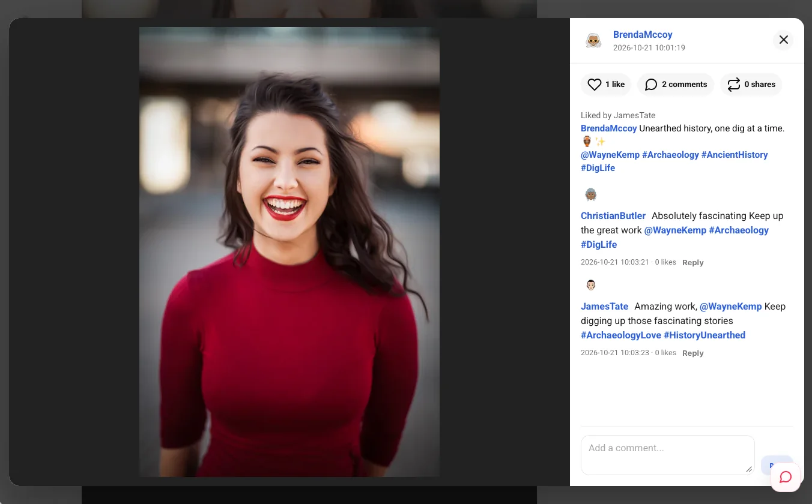Open BrendaMccoy profile name above the post timestamp
The height and width of the screenshot is (504, 812).
click(643, 35)
